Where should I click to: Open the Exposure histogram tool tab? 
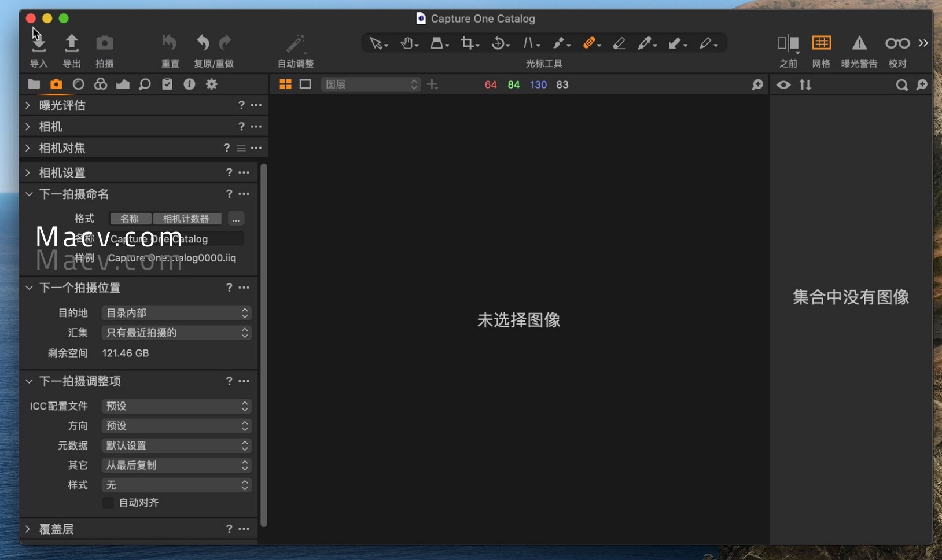tap(123, 84)
